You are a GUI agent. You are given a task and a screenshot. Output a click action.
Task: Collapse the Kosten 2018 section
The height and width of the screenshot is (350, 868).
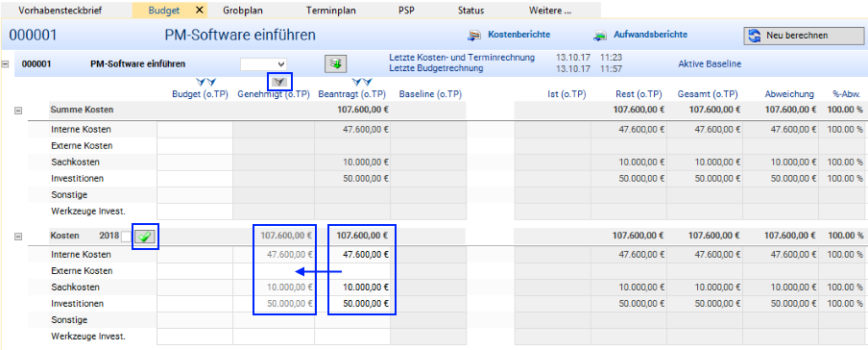pyautogui.click(x=17, y=237)
